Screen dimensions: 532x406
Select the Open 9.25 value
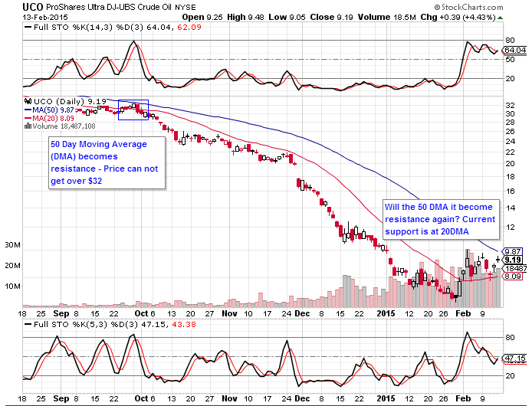point(202,17)
